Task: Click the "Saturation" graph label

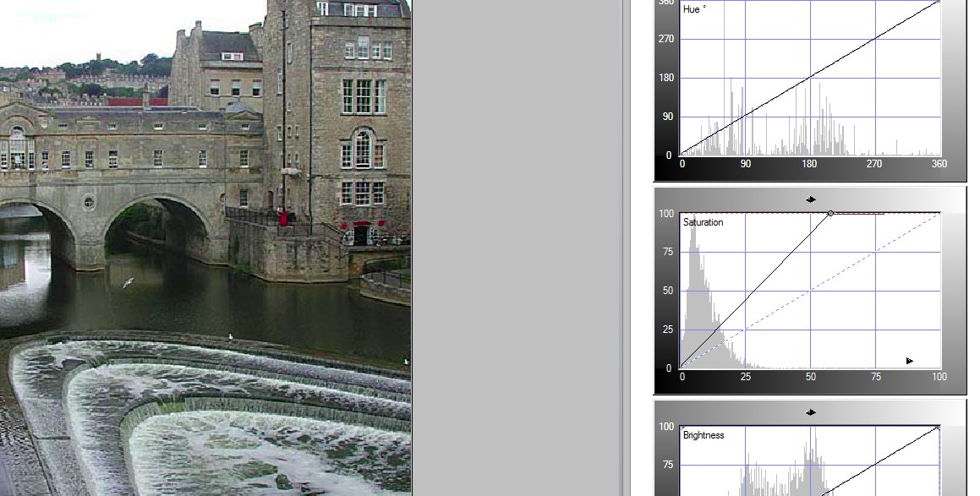Action: click(x=704, y=222)
